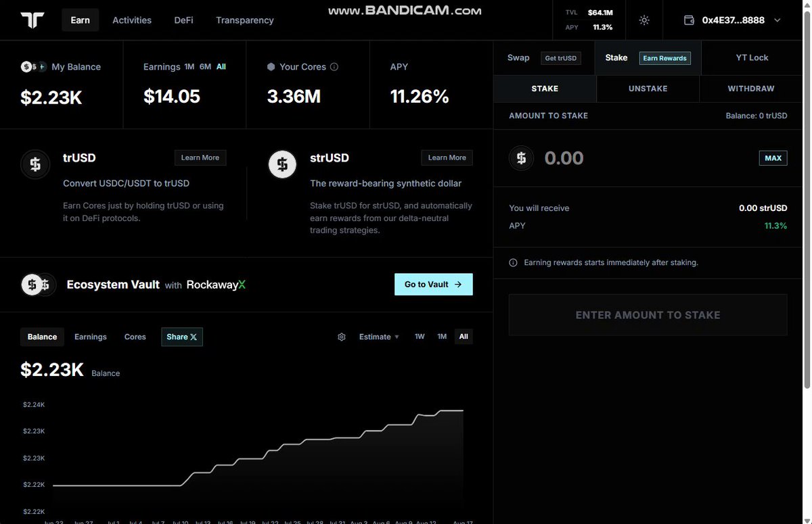
Task: Set the chart range to All
Action: pyautogui.click(x=464, y=337)
